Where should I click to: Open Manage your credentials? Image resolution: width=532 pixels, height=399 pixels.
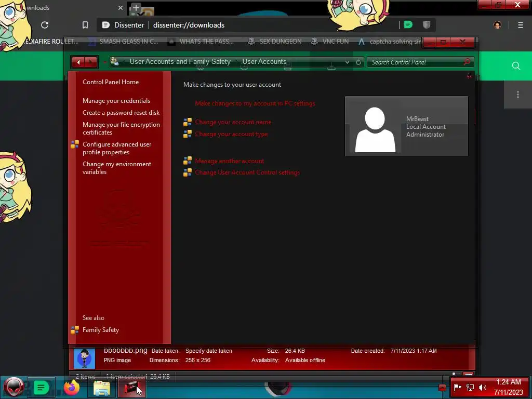pyautogui.click(x=116, y=101)
